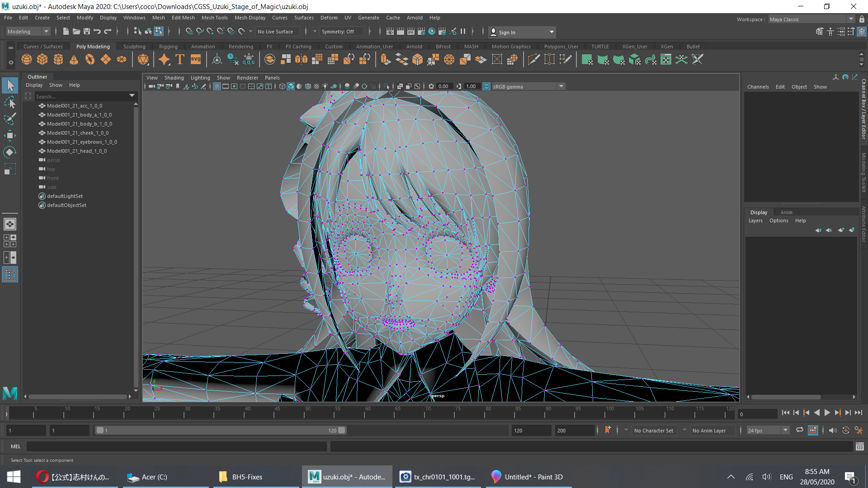Select Model001_21_head_1_0_0 in Outliner

[77, 151]
